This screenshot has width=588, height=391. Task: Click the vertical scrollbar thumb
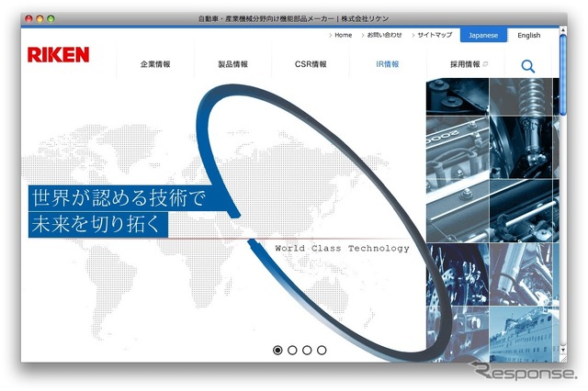(x=563, y=75)
